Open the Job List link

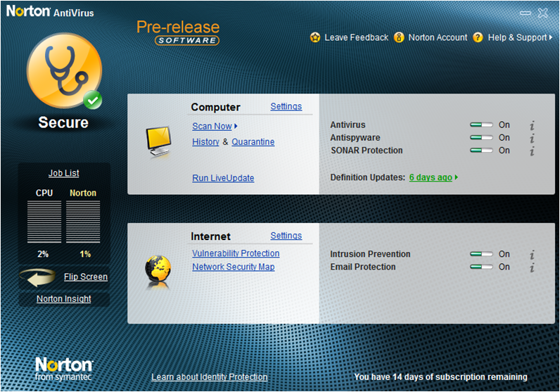point(63,173)
